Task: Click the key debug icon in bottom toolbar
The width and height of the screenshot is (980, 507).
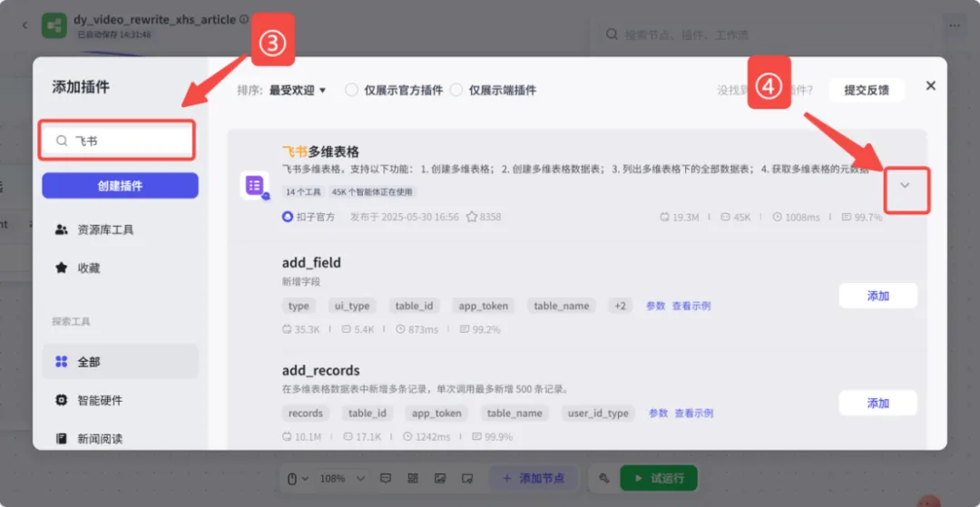Action: 603,478
